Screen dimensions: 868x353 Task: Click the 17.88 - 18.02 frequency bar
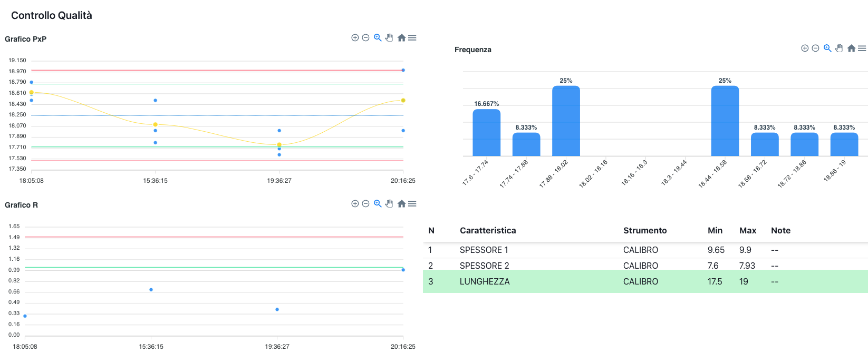coord(566,121)
